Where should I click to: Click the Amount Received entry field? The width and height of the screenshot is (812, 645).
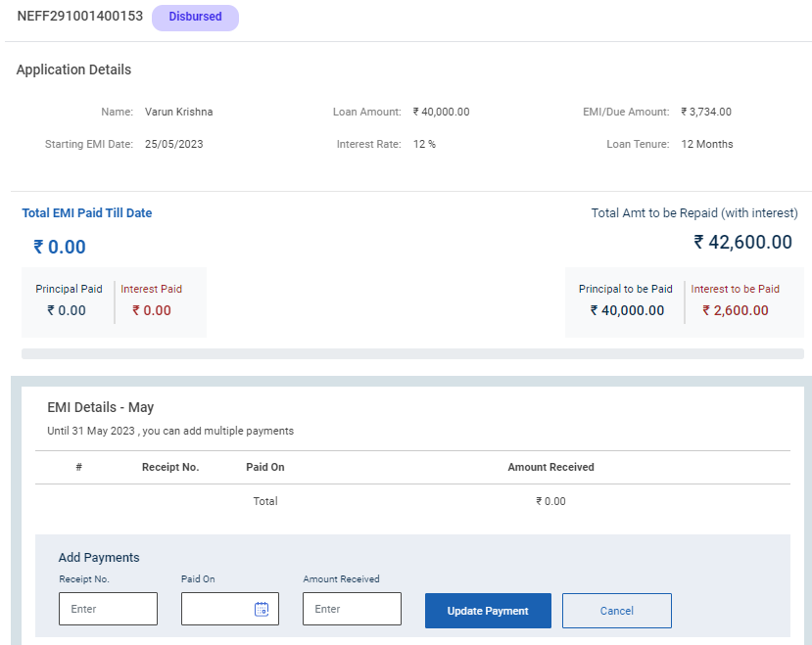point(352,609)
